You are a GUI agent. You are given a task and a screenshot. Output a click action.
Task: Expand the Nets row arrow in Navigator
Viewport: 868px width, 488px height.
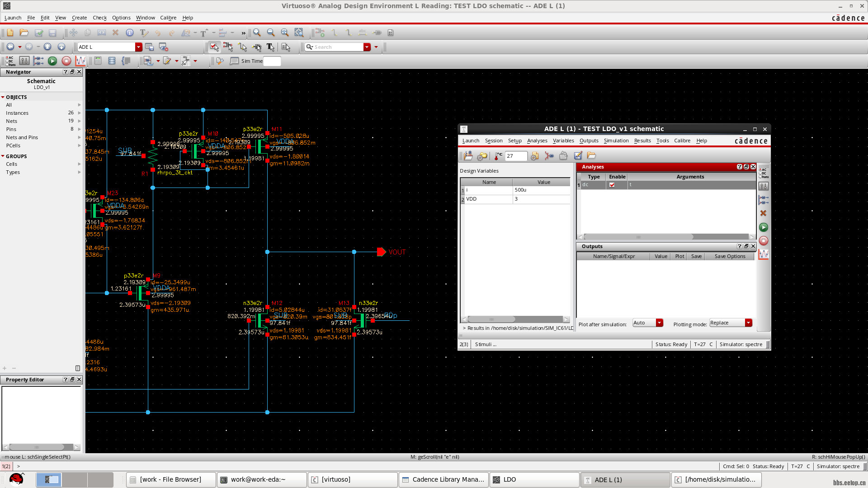click(x=80, y=121)
